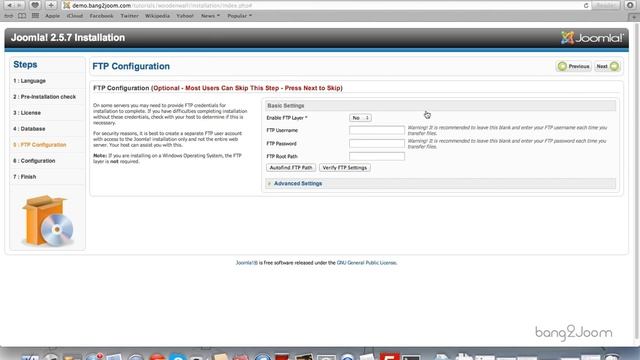Click into the FTP Username field

click(x=377, y=130)
